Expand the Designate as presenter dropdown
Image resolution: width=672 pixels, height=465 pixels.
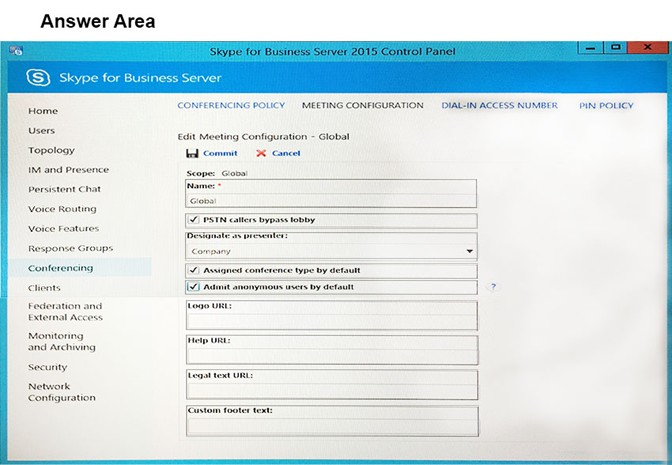tap(470, 251)
